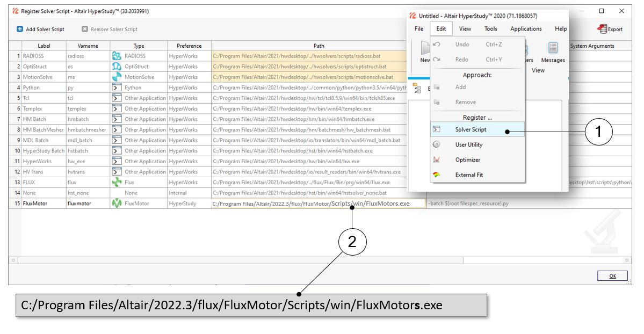Click the FLUX type icon in row 13
The height and width of the screenshot is (334, 644).
(117, 182)
